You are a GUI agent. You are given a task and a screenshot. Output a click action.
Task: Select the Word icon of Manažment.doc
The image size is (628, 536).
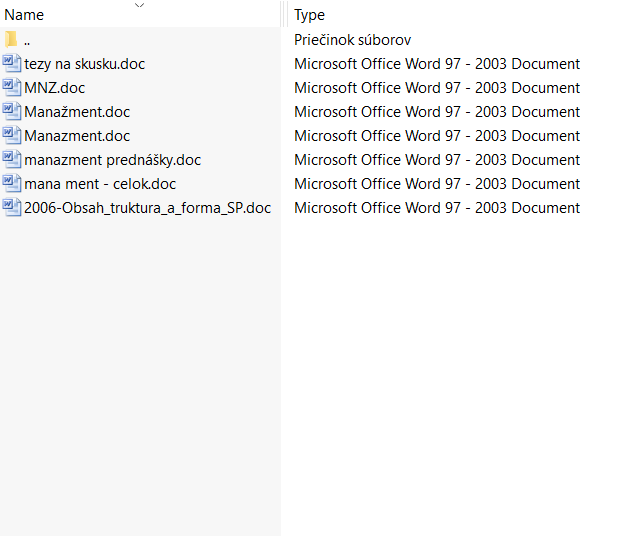(x=11, y=111)
